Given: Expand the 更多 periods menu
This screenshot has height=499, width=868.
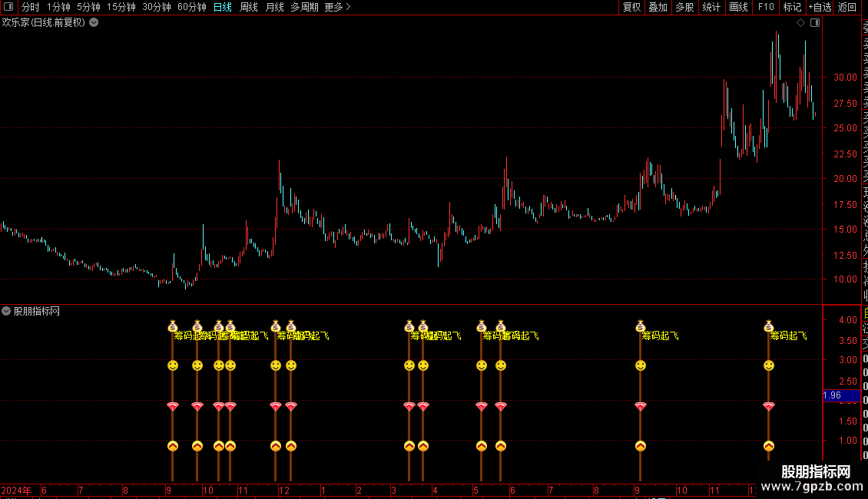Looking at the screenshot, I should (337, 7).
